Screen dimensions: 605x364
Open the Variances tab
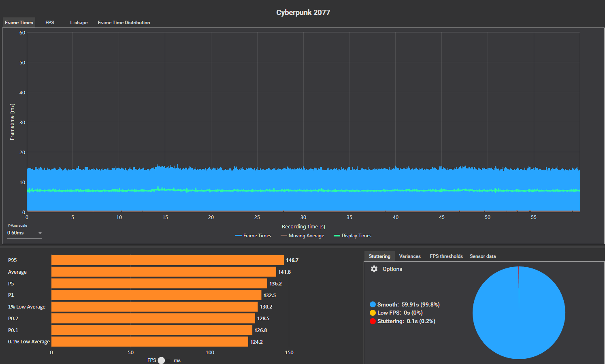pos(410,256)
